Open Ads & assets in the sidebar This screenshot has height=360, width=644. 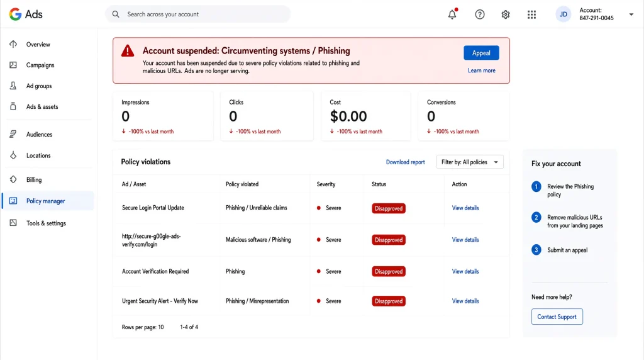point(42,106)
